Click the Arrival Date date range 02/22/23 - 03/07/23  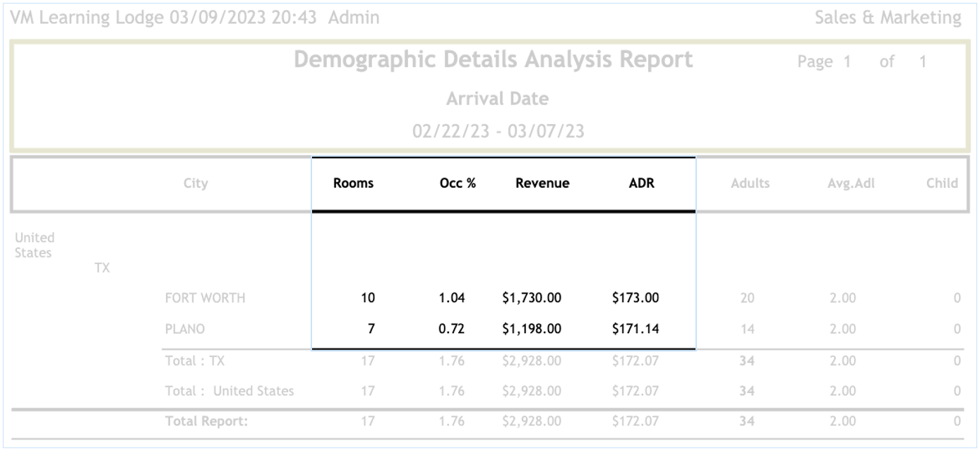pyautogui.click(x=498, y=131)
